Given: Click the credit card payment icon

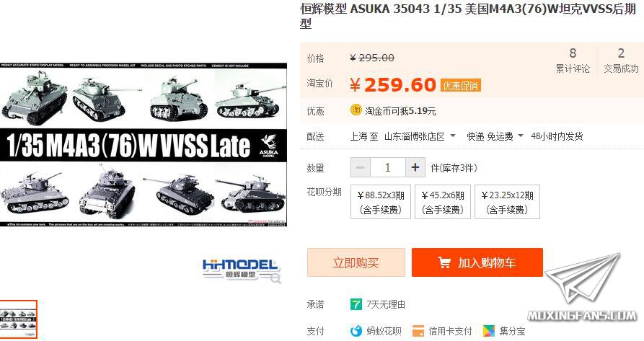Looking at the screenshot, I should click(x=418, y=331).
